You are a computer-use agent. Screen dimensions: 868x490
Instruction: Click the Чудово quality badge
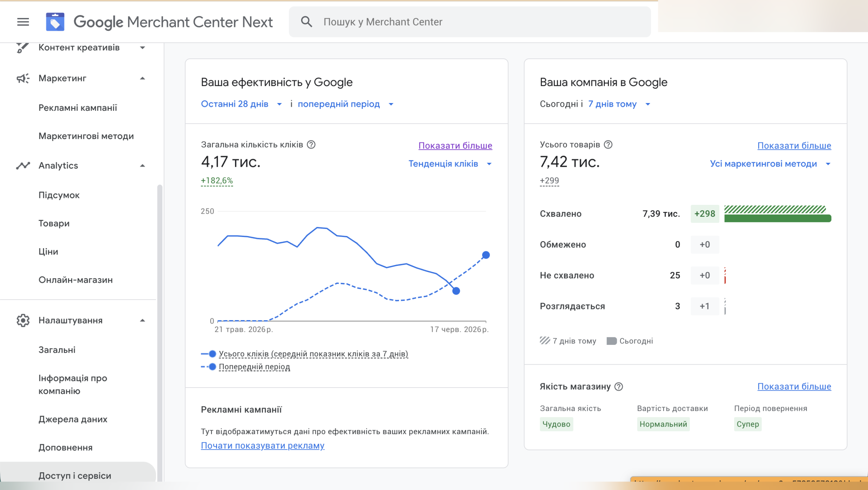click(556, 424)
